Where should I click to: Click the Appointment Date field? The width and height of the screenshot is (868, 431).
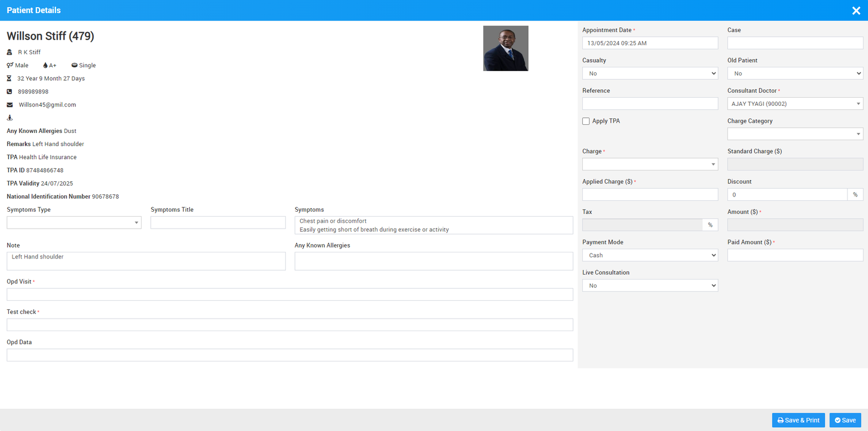click(650, 43)
